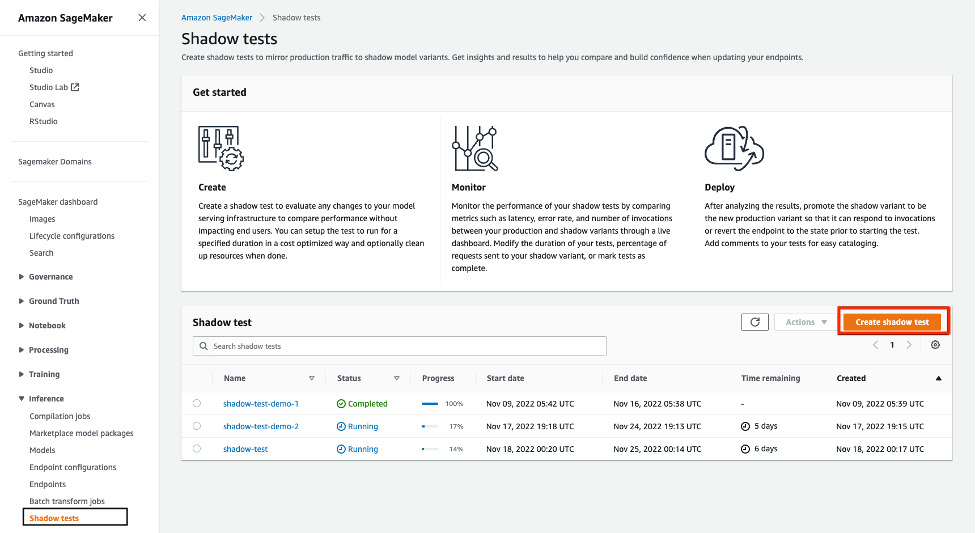Click the 100% progress bar
This screenshot has width=977, height=533.
pos(430,404)
